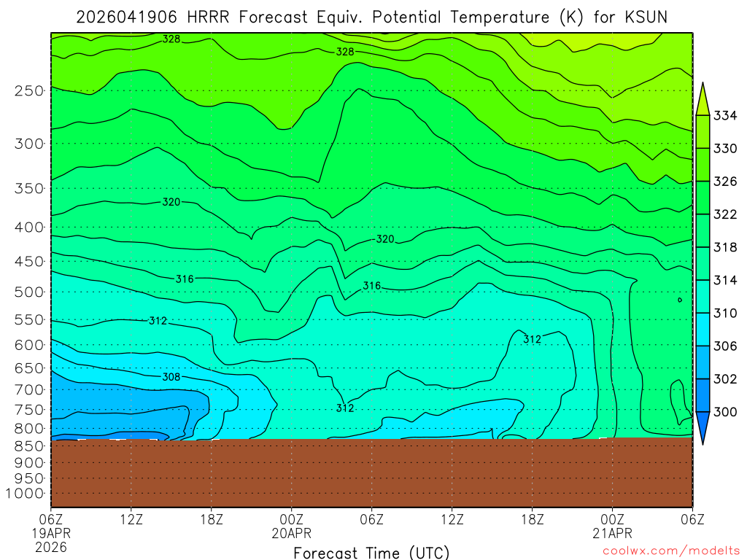This screenshot has height=560, width=747.
Task: Click the chart title mentioning KSUN
Action: point(371,17)
